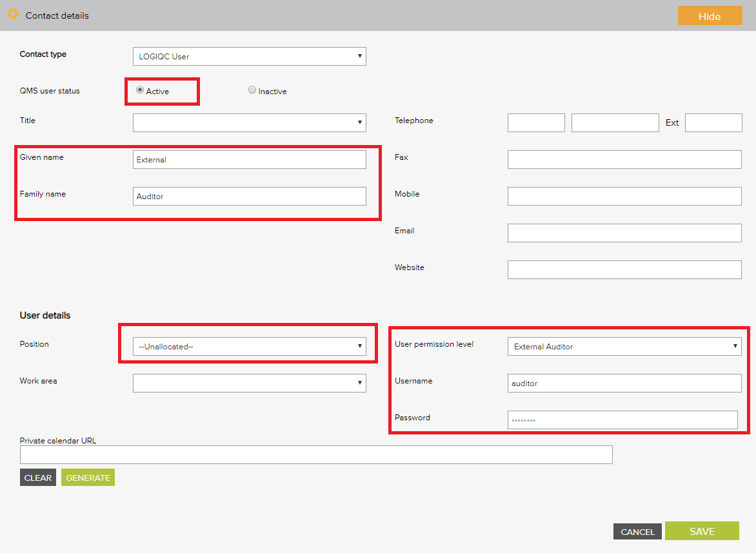
Task: Select the Inactive QMS user status
Action: click(252, 90)
